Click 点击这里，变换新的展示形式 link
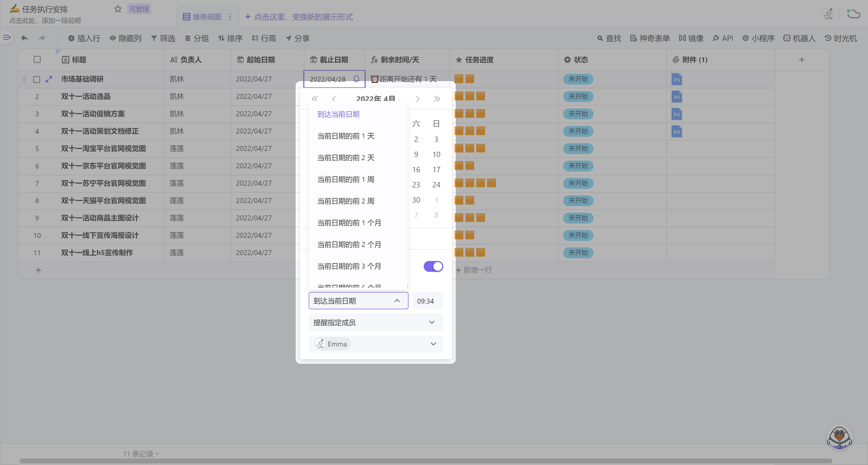The width and height of the screenshot is (868, 465). tap(299, 17)
